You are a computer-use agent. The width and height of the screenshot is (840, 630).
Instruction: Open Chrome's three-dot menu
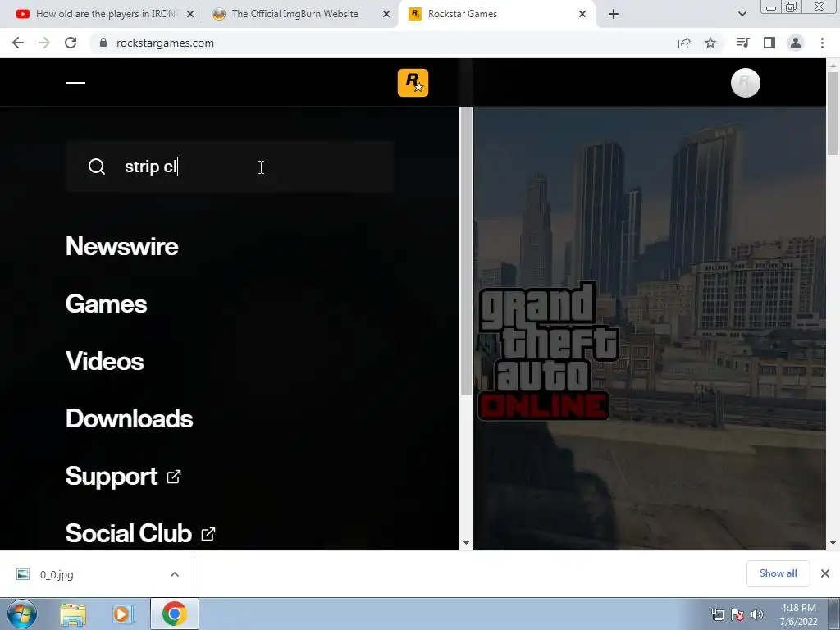(822, 43)
